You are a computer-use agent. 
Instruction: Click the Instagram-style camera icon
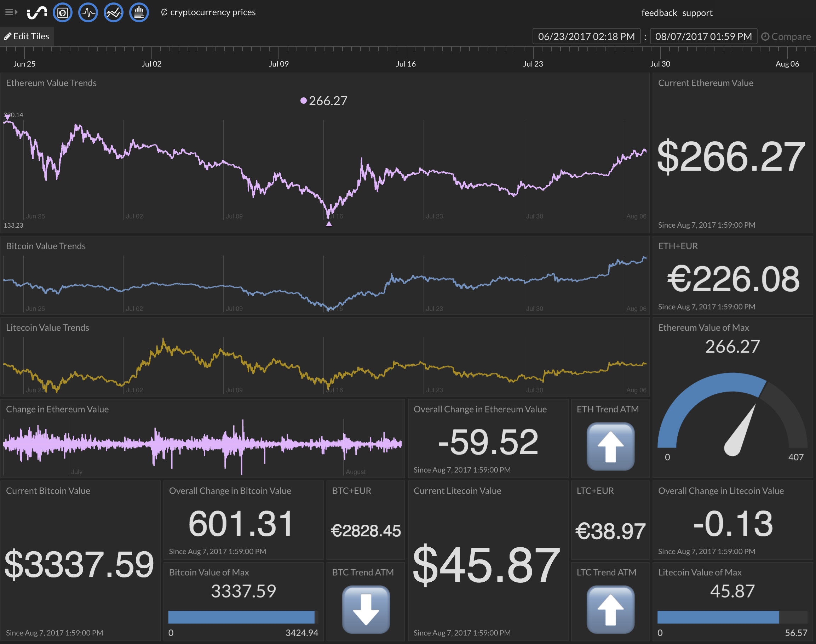click(64, 13)
